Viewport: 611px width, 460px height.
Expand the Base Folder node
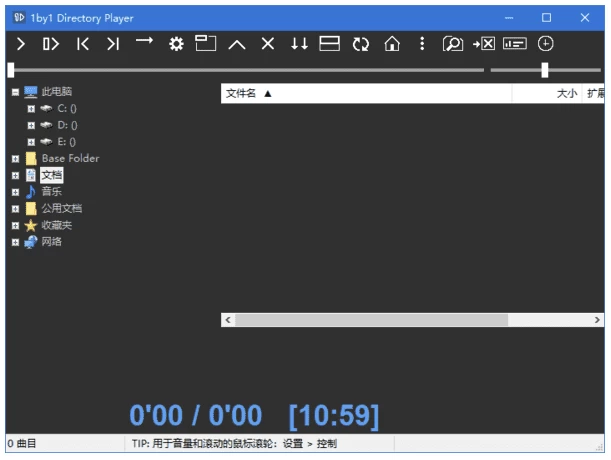[15, 159]
